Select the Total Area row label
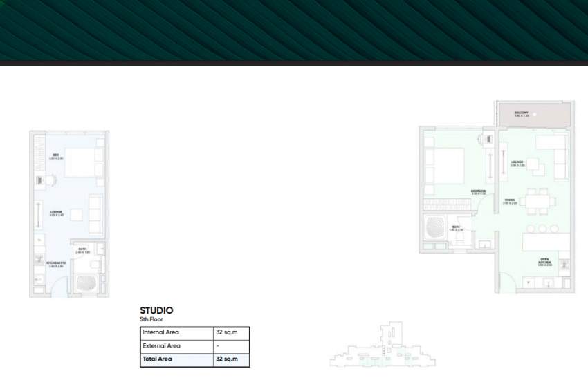 157,359
